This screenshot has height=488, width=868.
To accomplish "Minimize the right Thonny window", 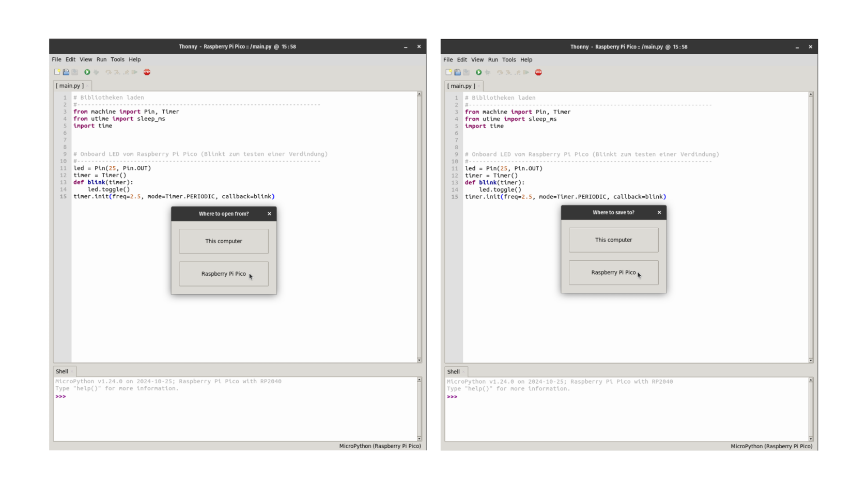I will (x=797, y=48).
